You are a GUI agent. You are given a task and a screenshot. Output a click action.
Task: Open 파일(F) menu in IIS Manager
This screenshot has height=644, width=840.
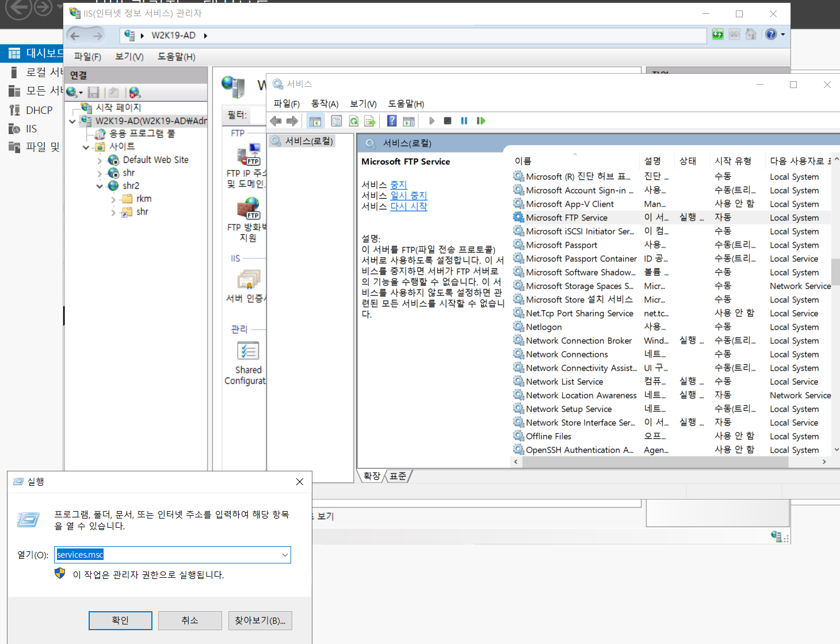87,56
